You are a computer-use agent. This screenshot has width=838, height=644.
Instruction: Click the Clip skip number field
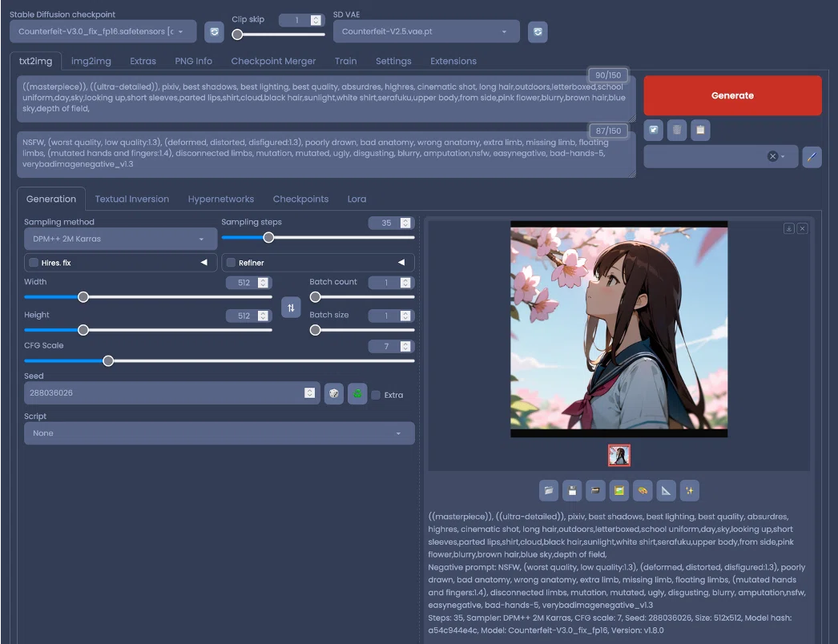[301, 20]
